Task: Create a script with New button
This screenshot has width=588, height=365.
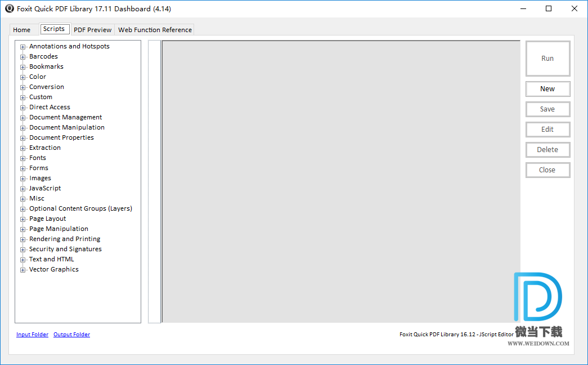Action: point(547,89)
